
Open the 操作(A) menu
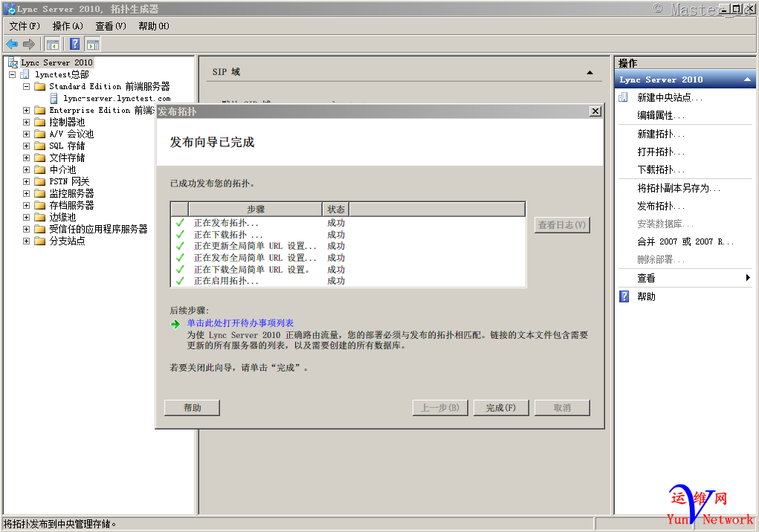coord(68,26)
